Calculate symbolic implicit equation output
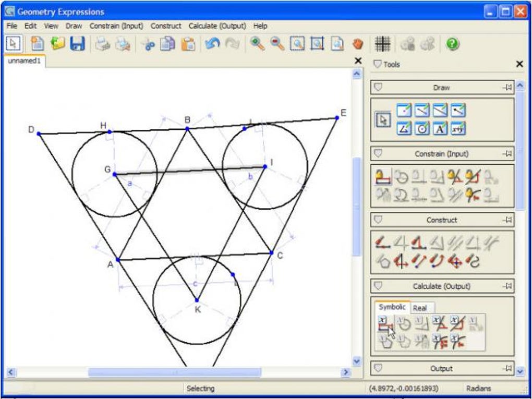The height and width of the screenshot is (399, 532). point(439,341)
